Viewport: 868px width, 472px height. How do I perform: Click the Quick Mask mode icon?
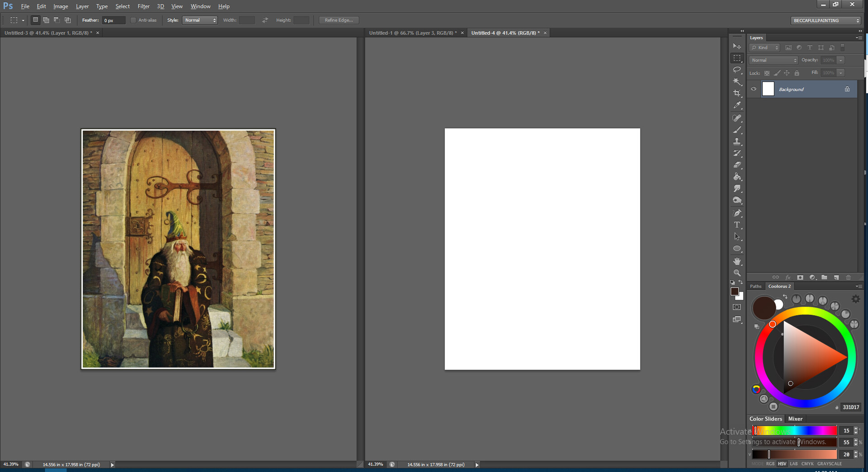(737, 307)
